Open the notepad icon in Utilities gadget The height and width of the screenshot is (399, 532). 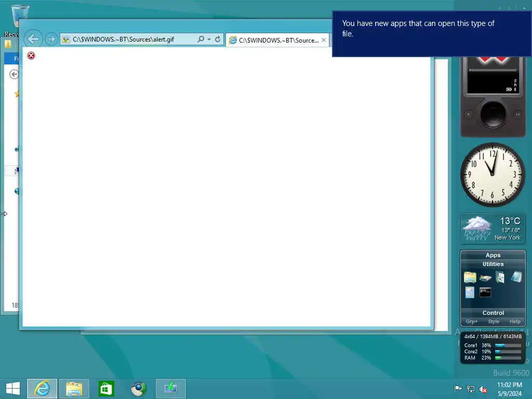[470, 292]
